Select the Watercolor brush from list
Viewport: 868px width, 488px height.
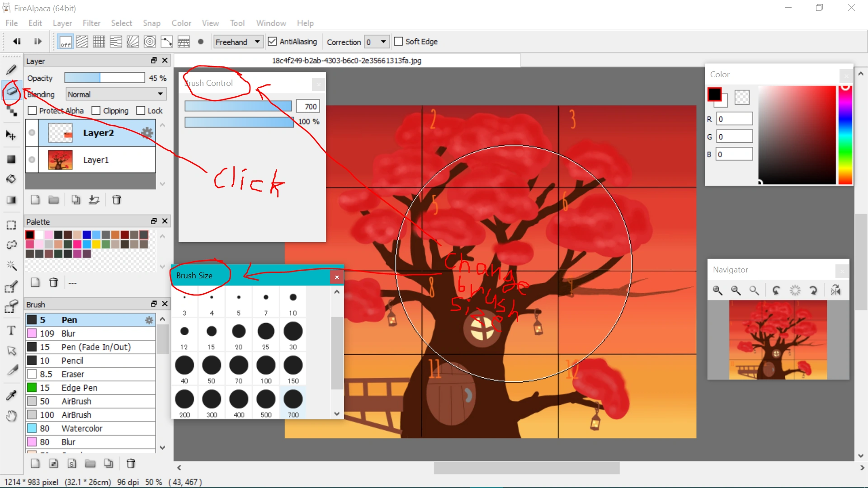tap(82, 428)
